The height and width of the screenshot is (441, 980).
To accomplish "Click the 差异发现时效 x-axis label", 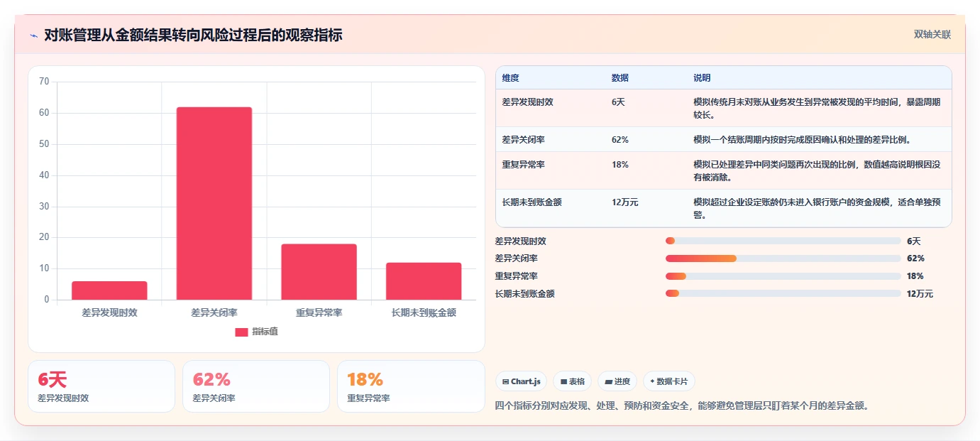I will pos(109,312).
